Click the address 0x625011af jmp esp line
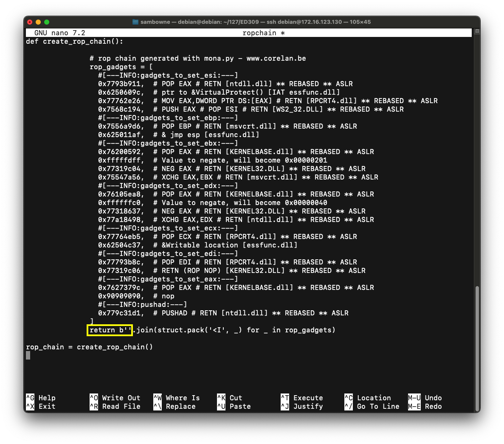This screenshot has width=504, height=444. pyautogui.click(x=178, y=135)
